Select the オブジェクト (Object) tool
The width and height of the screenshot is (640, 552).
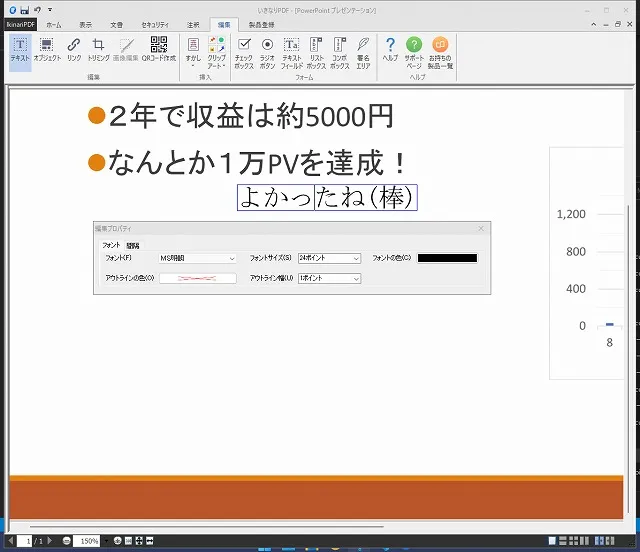point(47,49)
